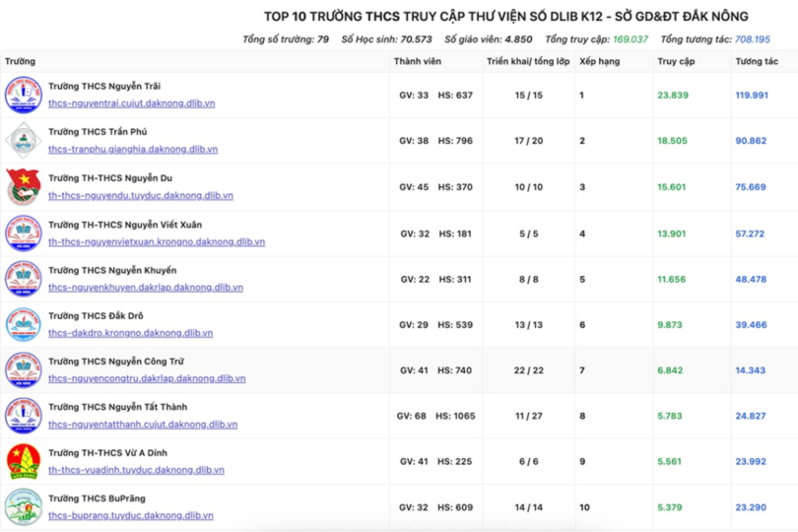Click the Xếp hạng column header
The width and height of the screenshot is (798, 532).
(600, 62)
